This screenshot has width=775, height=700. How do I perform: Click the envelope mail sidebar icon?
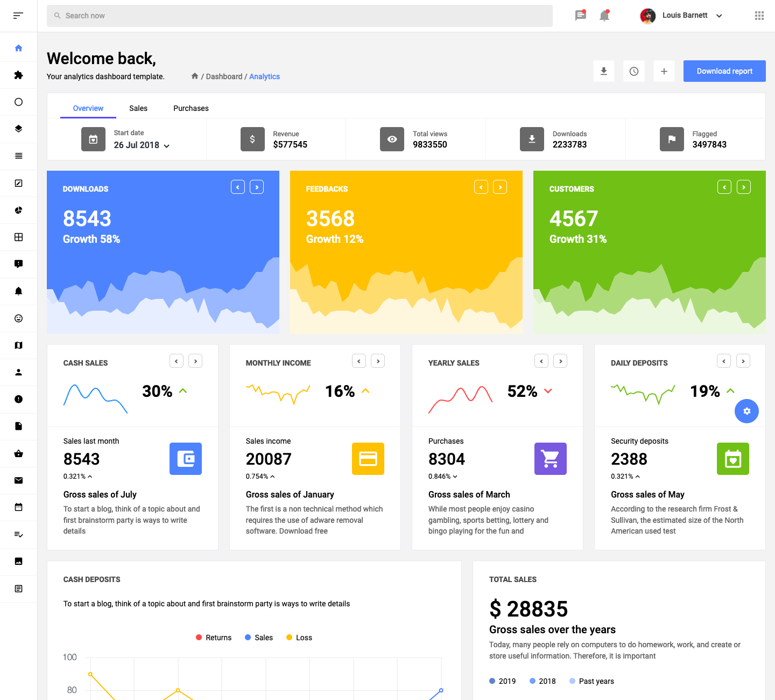(18, 480)
